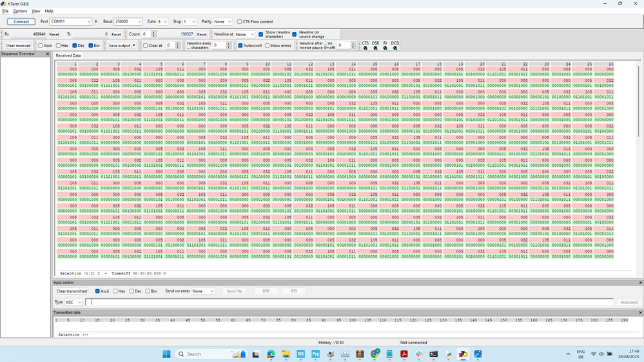Viewport: 644px width, 362px height.
Task: Click the CTS indicator LED
Action: pyautogui.click(x=365, y=48)
